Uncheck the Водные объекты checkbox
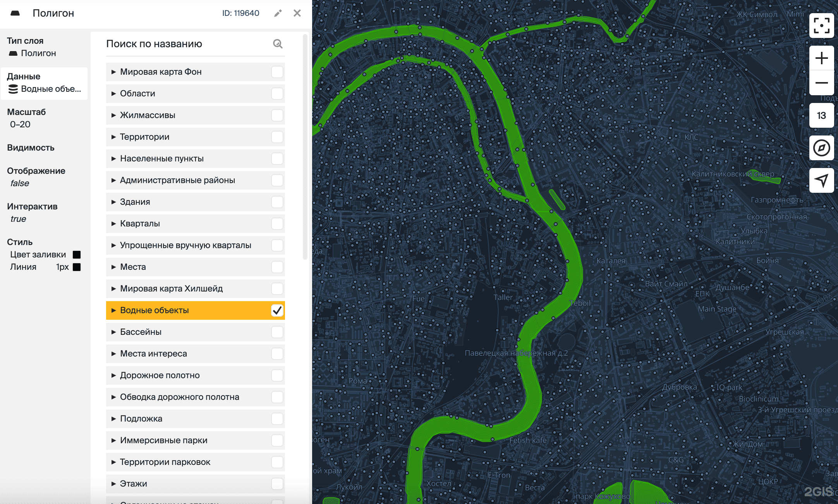The image size is (838, 504). coord(277,310)
